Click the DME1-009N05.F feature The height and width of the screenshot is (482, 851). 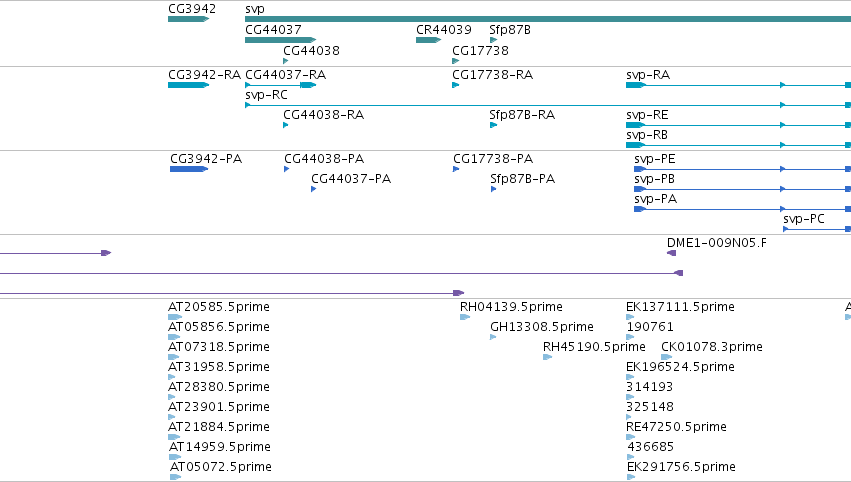tap(672, 253)
